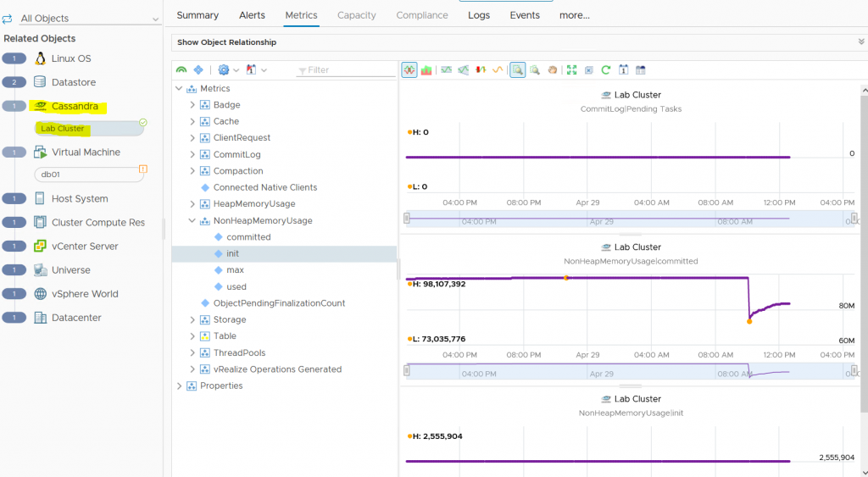
Task: Click the blue diamond cluster icon above Metrics
Action: pyautogui.click(x=198, y=70)
